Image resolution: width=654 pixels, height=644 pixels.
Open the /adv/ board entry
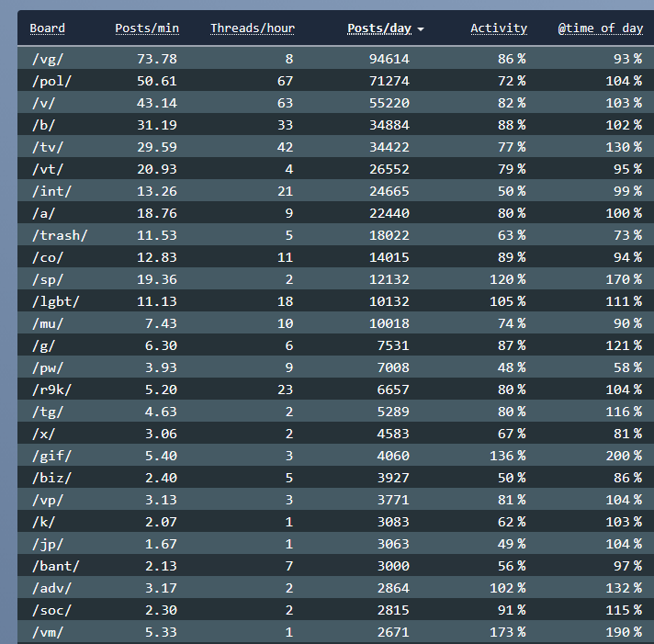pos(51,589)
